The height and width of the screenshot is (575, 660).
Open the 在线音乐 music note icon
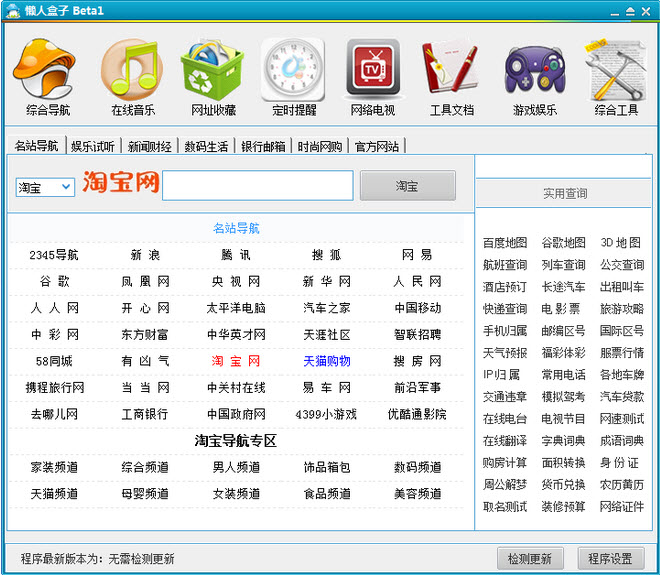click(x=132, y=69)
